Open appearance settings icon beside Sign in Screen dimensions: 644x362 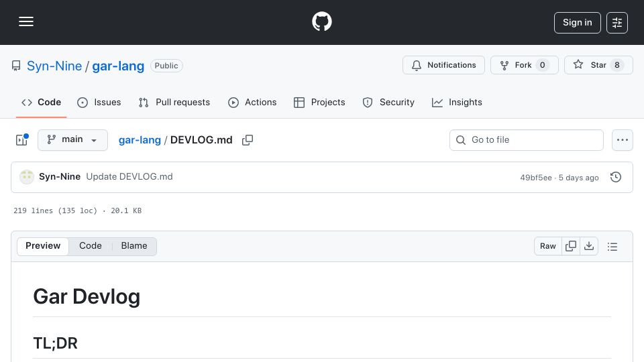tap(617, 23)
